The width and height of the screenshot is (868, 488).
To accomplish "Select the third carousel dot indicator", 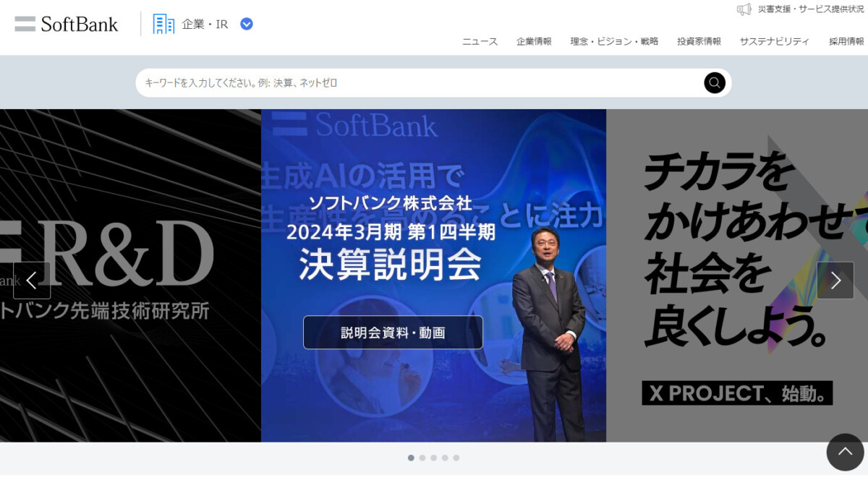I will tap(433, 458).
